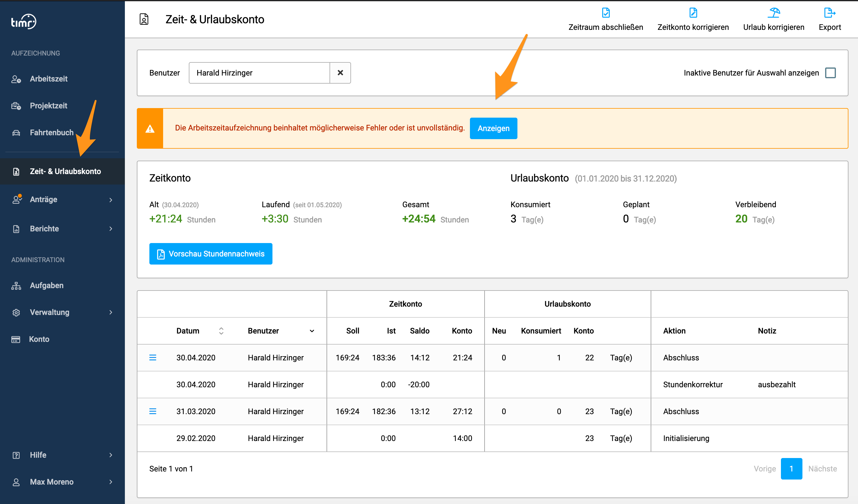Click the Projektzeit briefcase icon
Viewport: 858px width, 504px height.
point(16,106)
